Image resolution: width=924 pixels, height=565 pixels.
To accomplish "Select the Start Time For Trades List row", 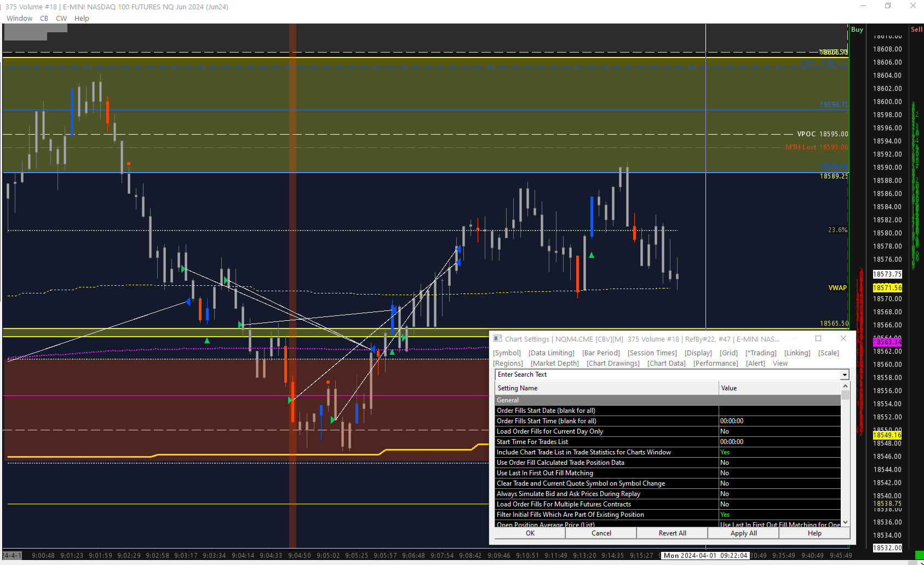I will 668,442.
